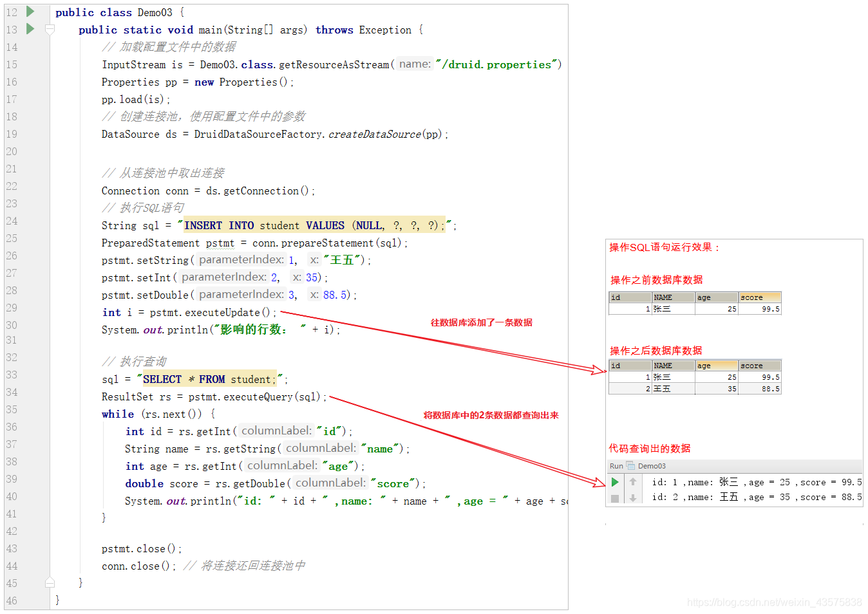Click the id header in the after-operation table
This screenshot has height=614, width=868.
[x=630, y=366]
